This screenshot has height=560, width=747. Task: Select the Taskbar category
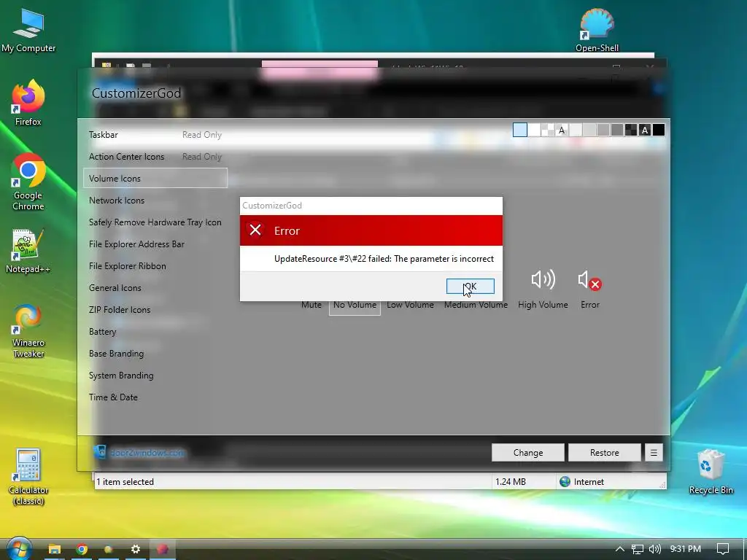click(155, 135)
